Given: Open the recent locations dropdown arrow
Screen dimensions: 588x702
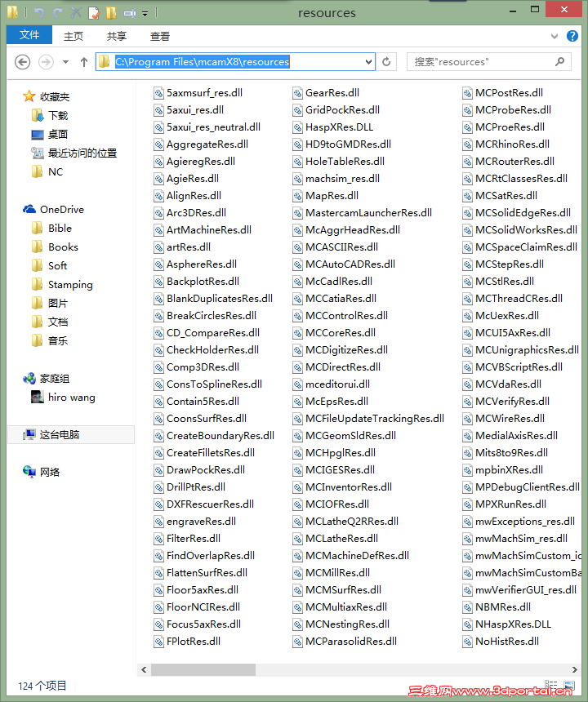Looking at the screenshot, I should pyautogui.click(x=66, y=62).
